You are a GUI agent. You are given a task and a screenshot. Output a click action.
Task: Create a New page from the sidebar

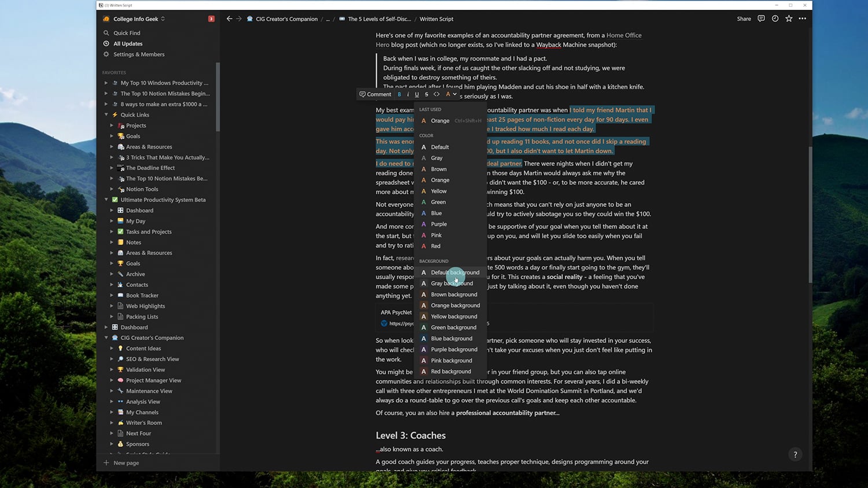point(121,463)
